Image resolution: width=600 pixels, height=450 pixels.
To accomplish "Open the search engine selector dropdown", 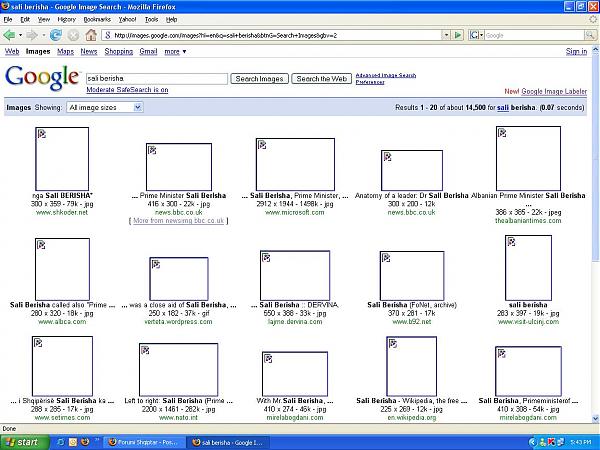I will [481, 35].
